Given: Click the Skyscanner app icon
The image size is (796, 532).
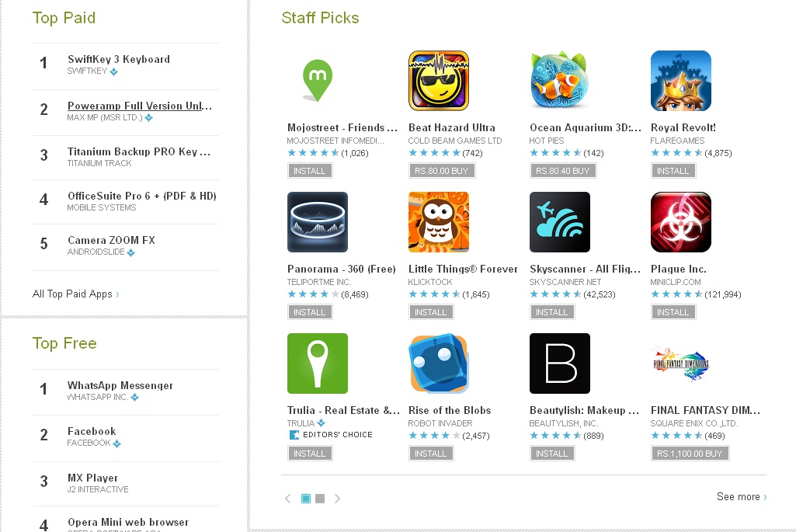Looking at the screenshot, I should [559, 222].
